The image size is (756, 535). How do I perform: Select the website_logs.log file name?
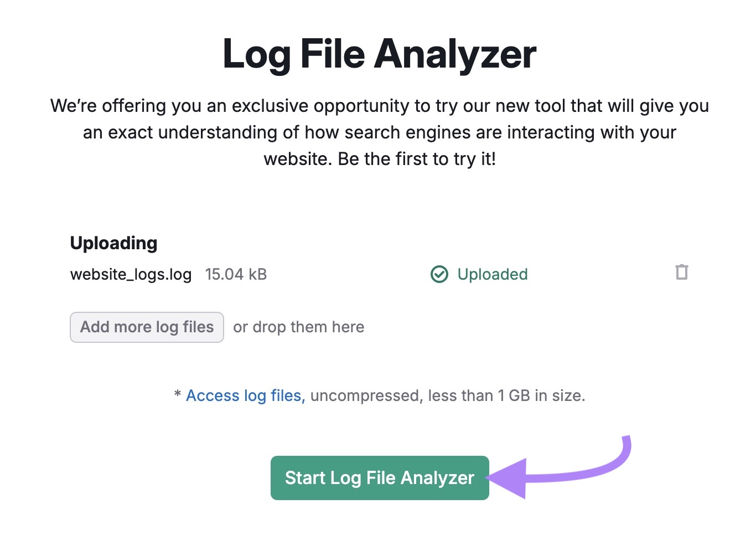point(131,274)
